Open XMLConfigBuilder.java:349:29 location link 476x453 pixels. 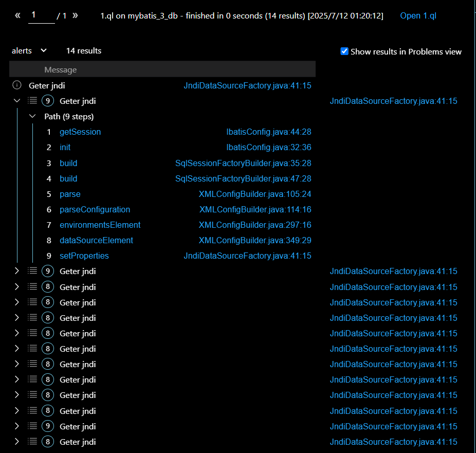pos(254,240)
